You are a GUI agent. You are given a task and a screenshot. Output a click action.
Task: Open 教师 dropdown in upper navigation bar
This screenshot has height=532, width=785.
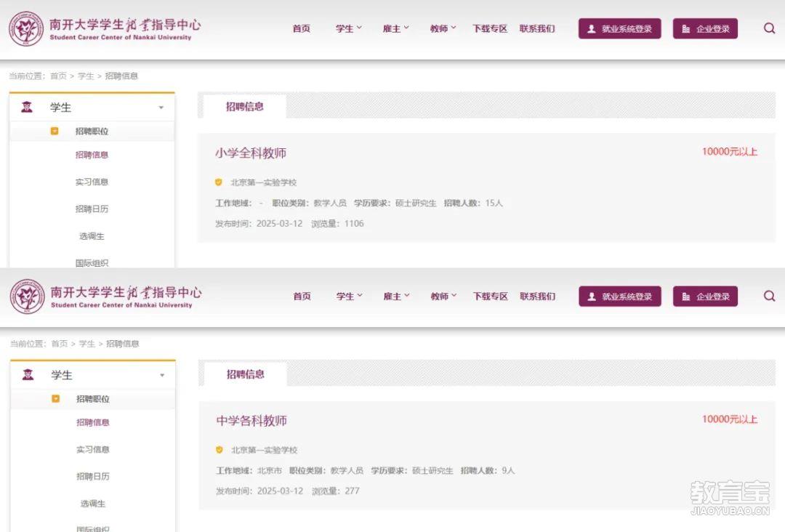(x=443, y=28)
